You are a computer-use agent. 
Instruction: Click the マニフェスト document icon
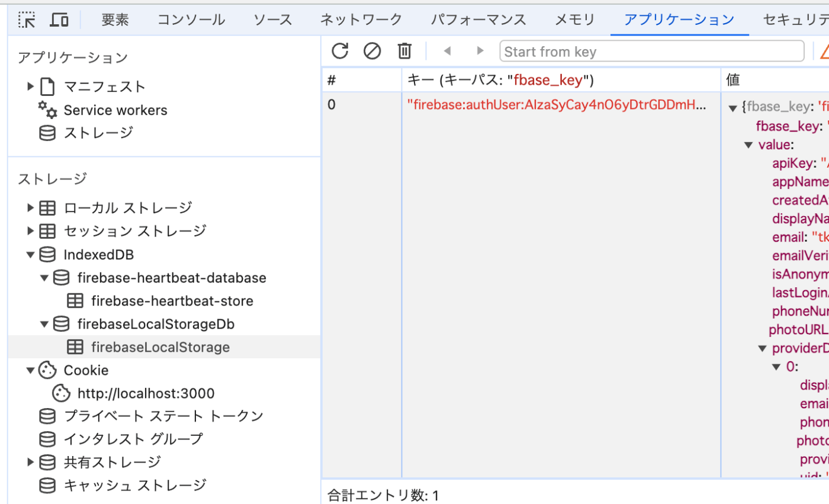pyautogui.click(x=47, y=86)
